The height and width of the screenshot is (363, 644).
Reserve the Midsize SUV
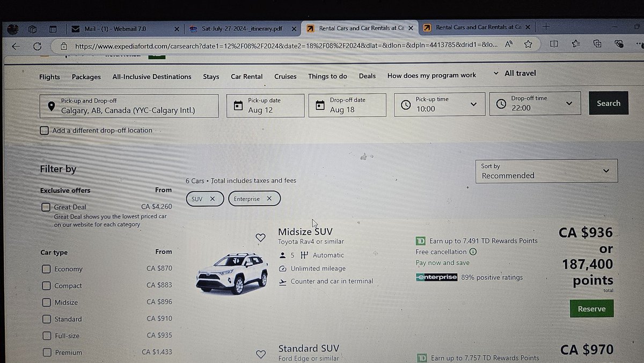click(x=591, y=309)
